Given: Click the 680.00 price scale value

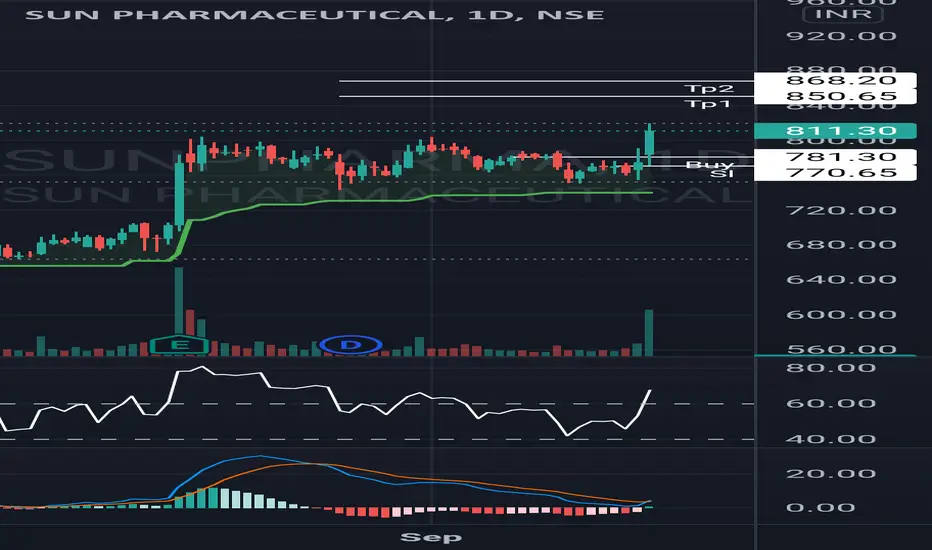Looking at the screenshot, I should [841, 245].
